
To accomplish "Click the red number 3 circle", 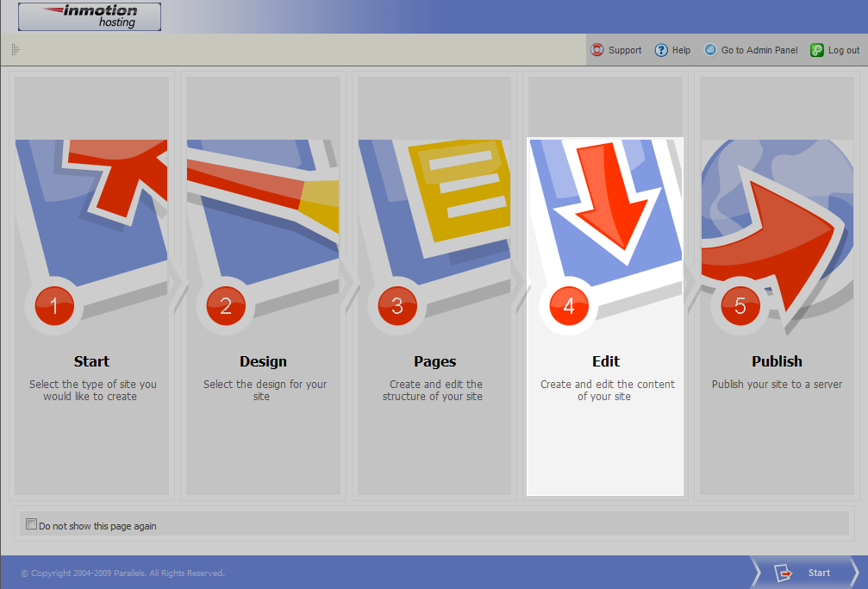I will click(397, 306).
